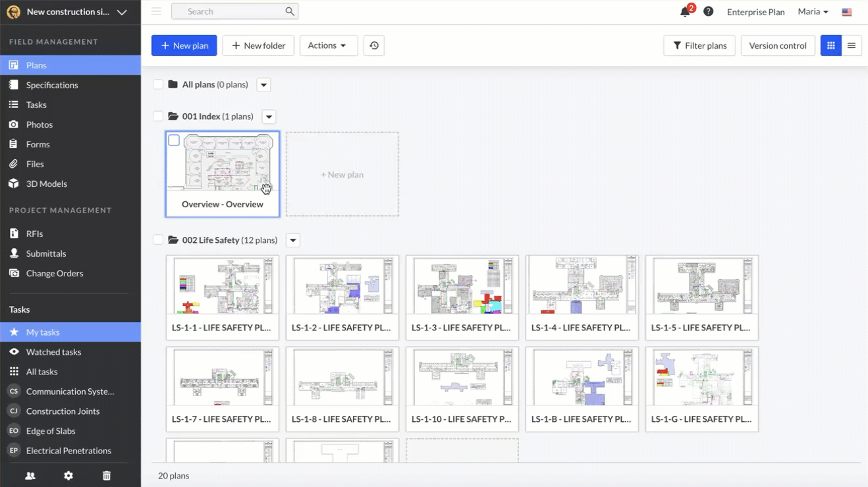Screen dimensions: 868x487
Task: Switch to grid view icon
Action: click(x=831, y=45)
